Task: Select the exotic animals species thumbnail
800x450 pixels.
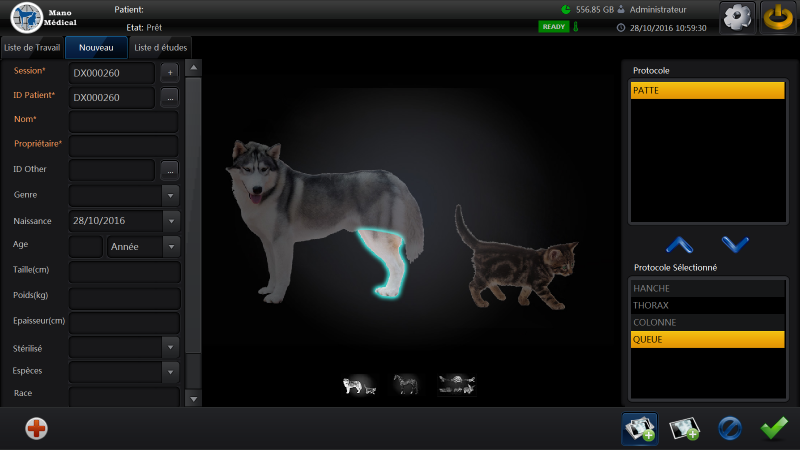Action: pos(457,385)
